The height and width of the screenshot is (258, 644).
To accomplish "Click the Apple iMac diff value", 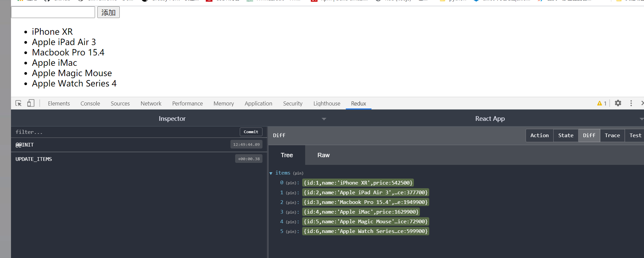I will pyautogui.click(x=361, y=212).
